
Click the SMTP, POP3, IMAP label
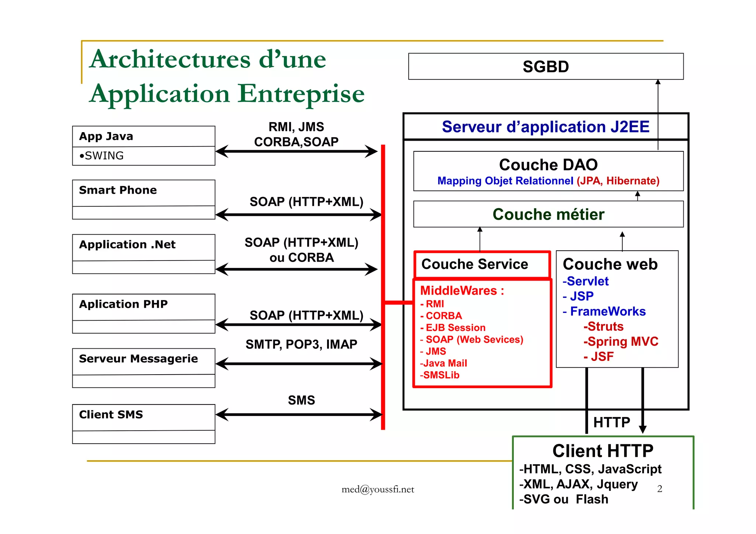click(x=301, y=344)
